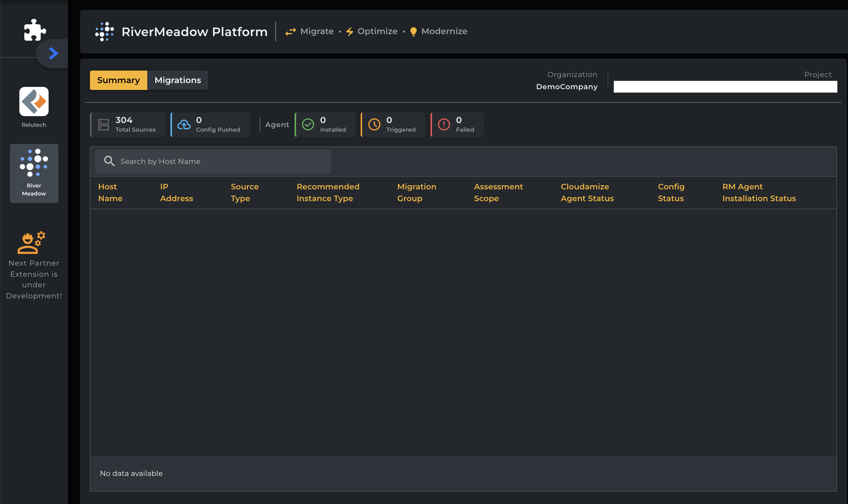
Task: Open the Project selection field
Action: point(725,87)
